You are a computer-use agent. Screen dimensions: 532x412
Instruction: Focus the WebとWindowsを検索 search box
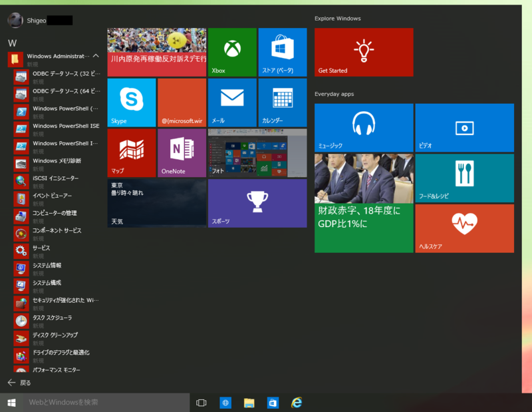click(x=106, y=403)
